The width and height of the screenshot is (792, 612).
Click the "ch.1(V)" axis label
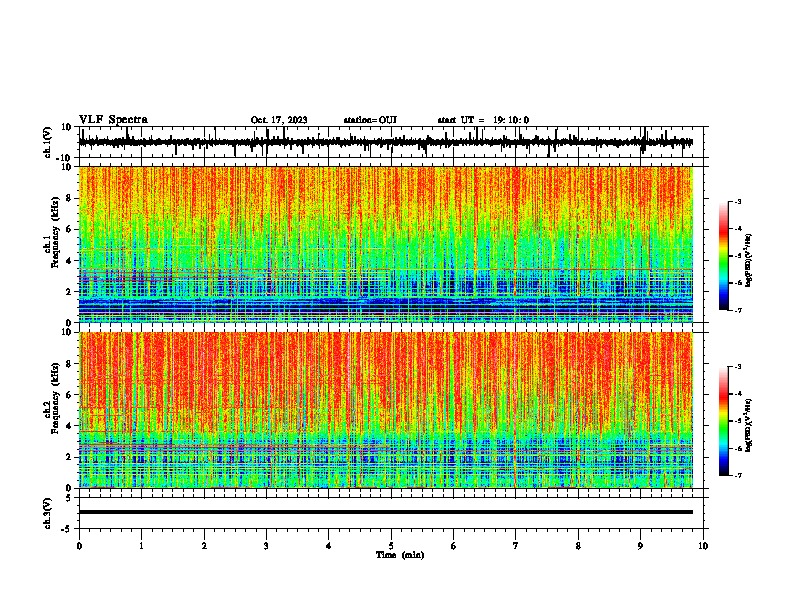coord(48,142)
